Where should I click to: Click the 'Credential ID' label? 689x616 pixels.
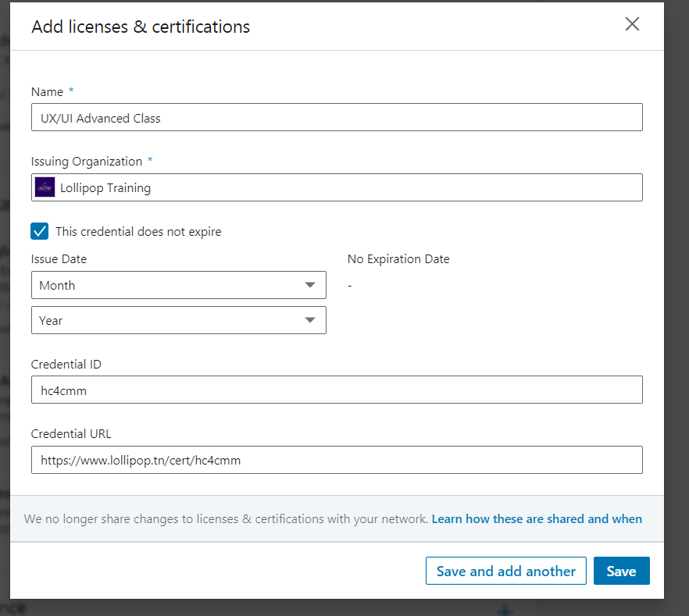click(x=66, y=365)
